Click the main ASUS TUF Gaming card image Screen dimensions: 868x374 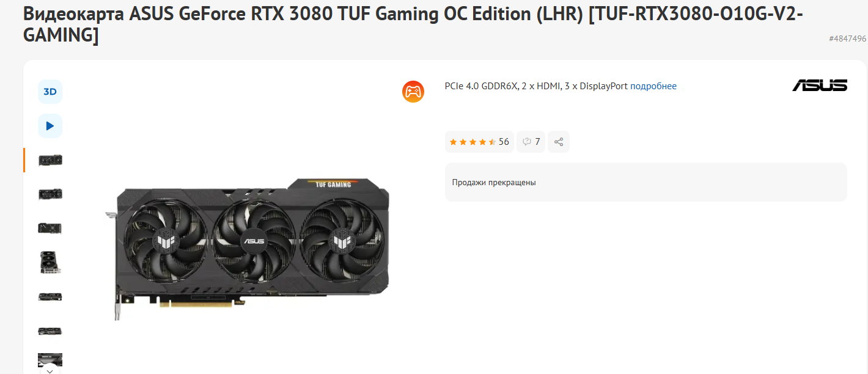coord(247,249)
